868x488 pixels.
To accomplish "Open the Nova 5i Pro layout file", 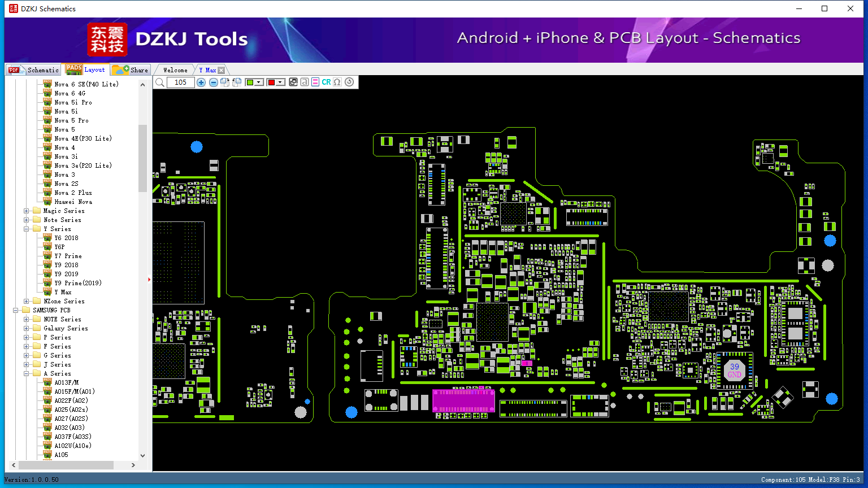I will (x=73, y=102).
